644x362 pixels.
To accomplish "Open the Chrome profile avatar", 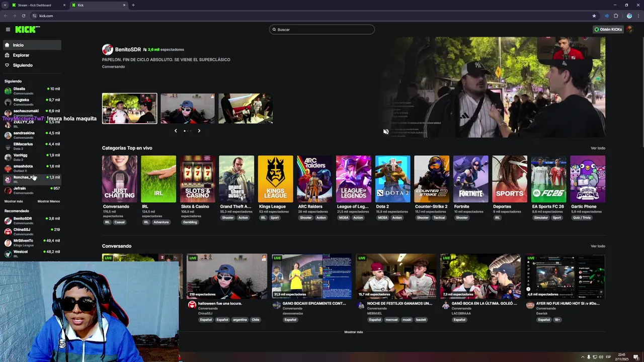I will coord(629,16).
